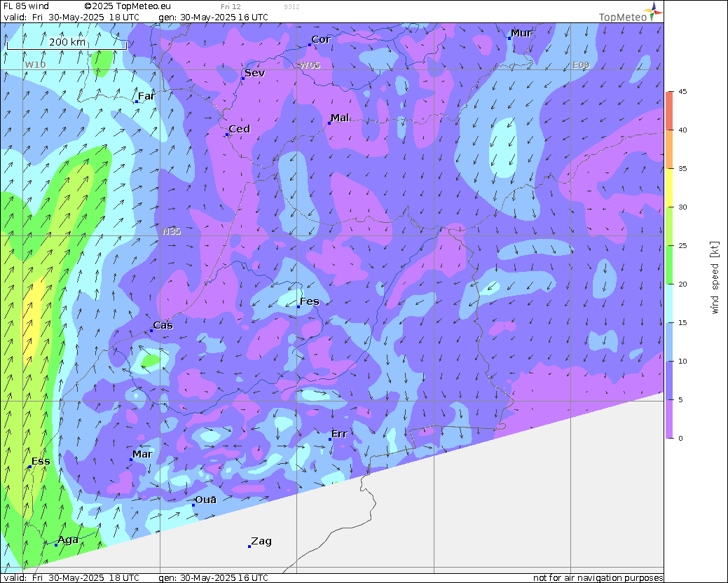
Task: Select the Sev station label
Action: click(255, 73)
